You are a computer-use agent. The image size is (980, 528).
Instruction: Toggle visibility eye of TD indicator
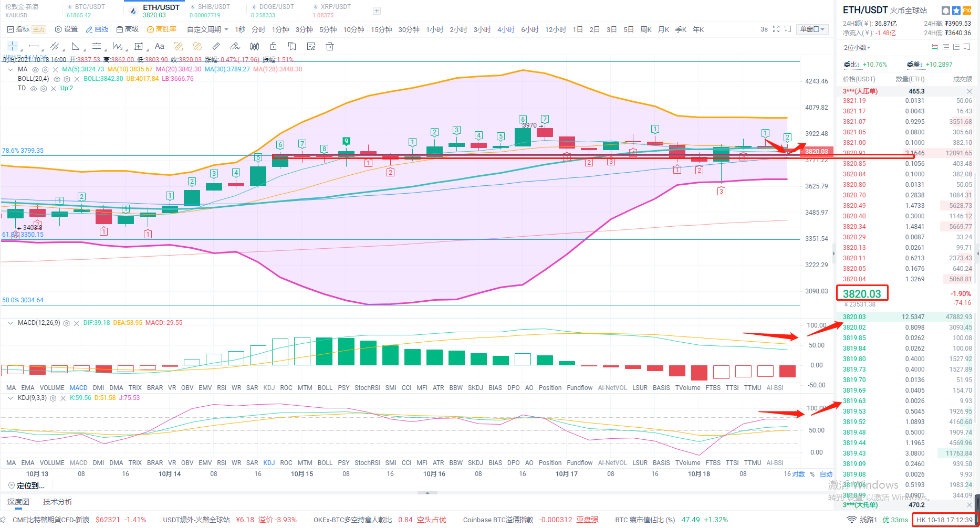click(x=34, y=89)
